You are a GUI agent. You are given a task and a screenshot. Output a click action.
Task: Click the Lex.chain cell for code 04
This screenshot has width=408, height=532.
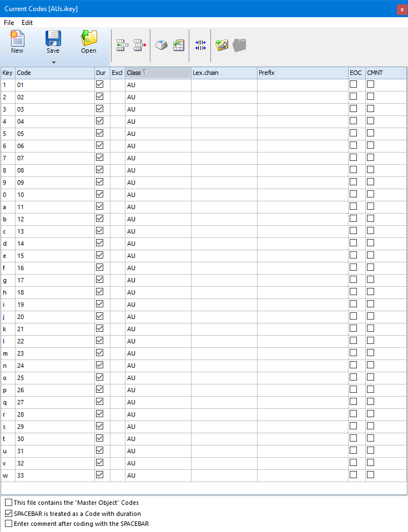click(x=224, y=121)
